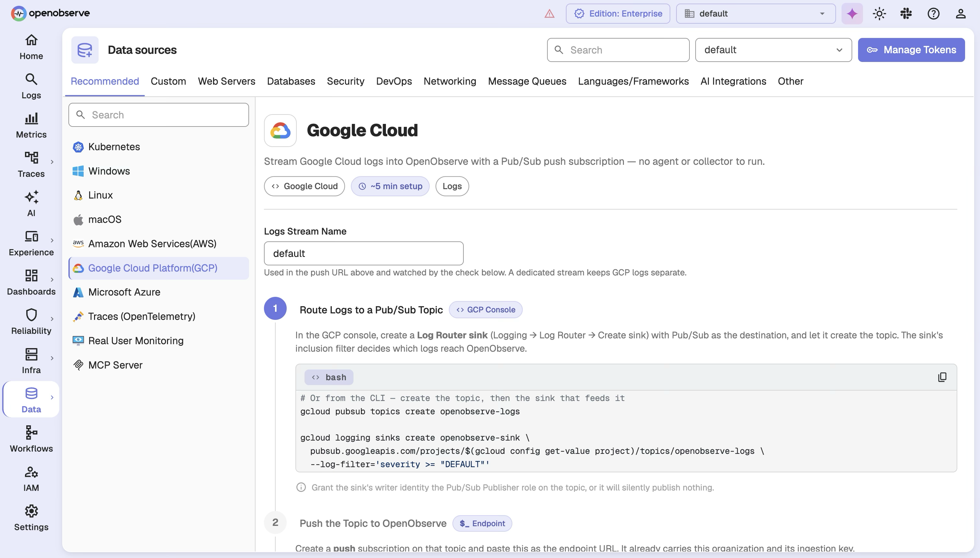Select macOS in the source list
The height and width of the screenshot is (558, 980).
pos(159,220)
